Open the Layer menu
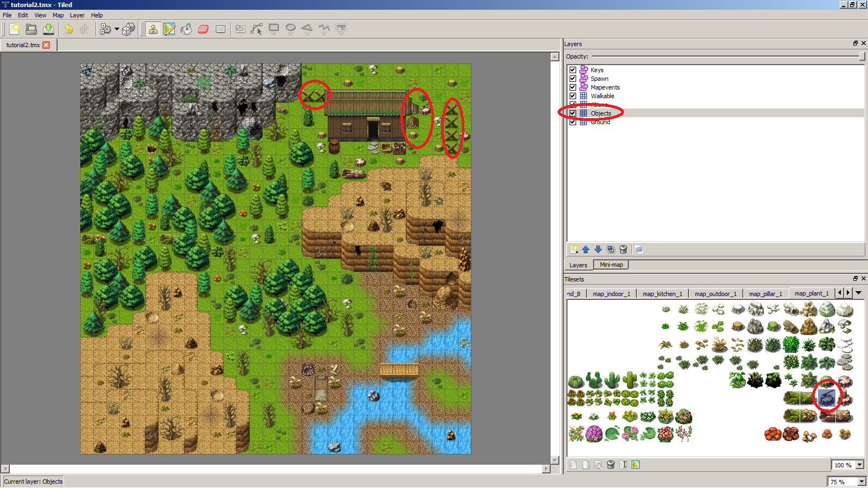868x488 pixels. (77, 15)
